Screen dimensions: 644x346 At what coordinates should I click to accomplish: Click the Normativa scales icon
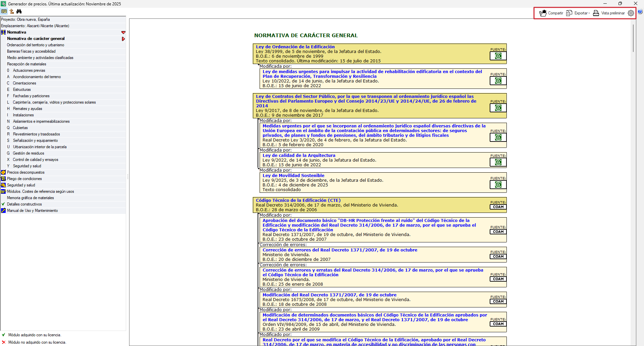[3, 32]
